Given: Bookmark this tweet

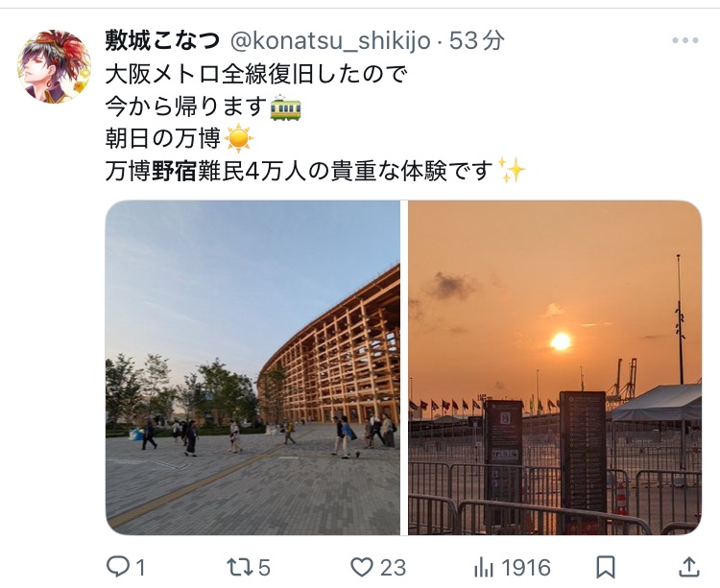Looking at the screenshot, I should (605, 567).
